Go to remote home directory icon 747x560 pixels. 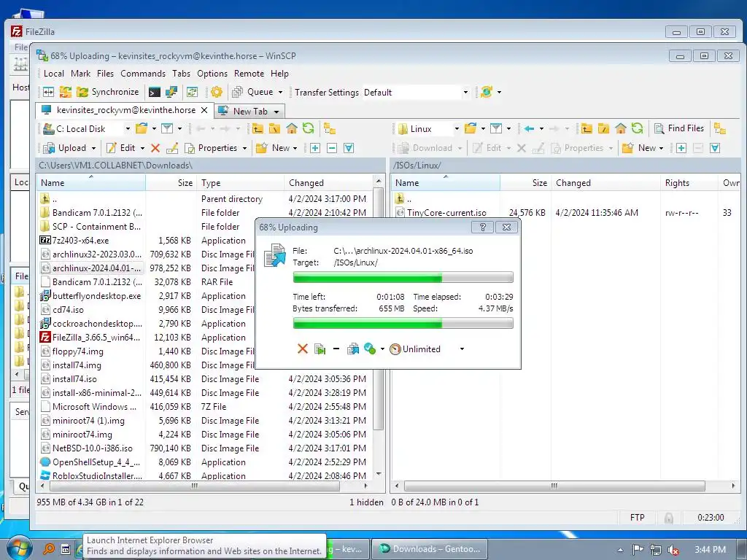pos(620,128)
